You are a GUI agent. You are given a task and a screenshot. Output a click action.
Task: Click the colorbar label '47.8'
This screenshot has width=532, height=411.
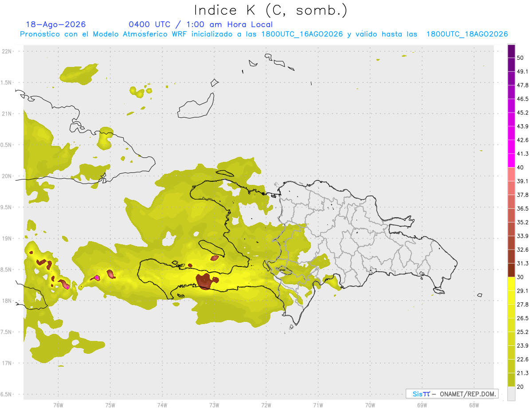(523, 86)
